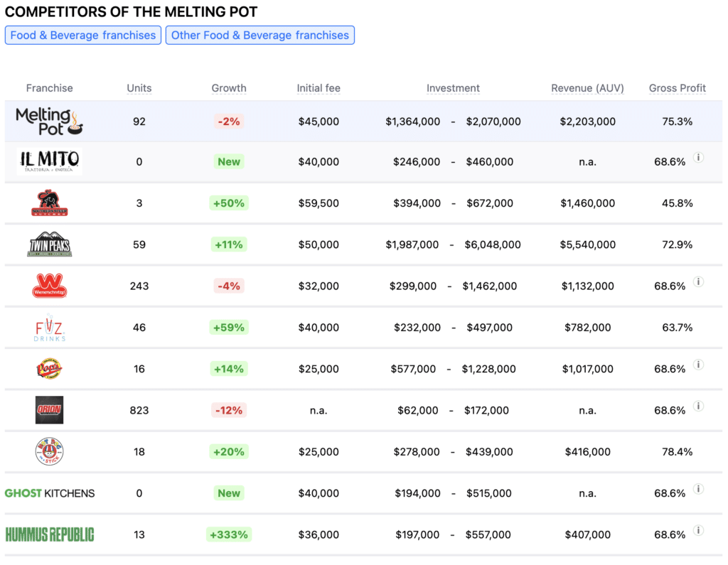The height and width of the screenshot is (565, 728).
Task: Click info icon in the 823-units row
Action: pos(698,406)
